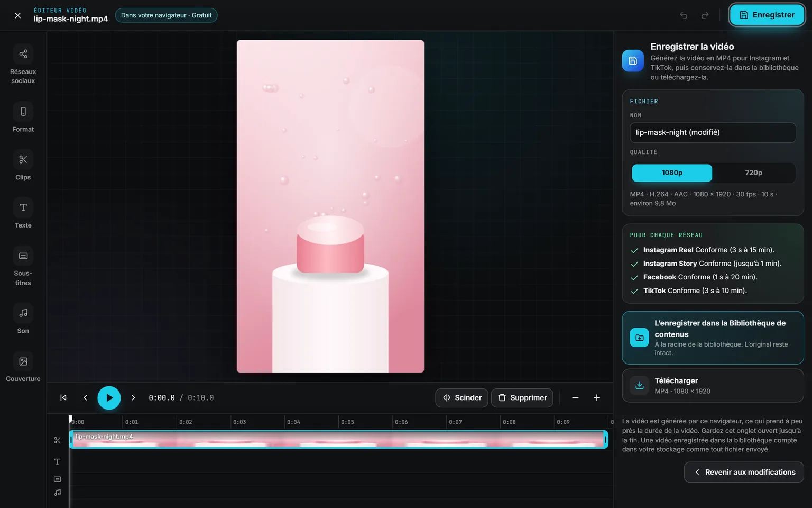Open the Format panel

[23, 117]
